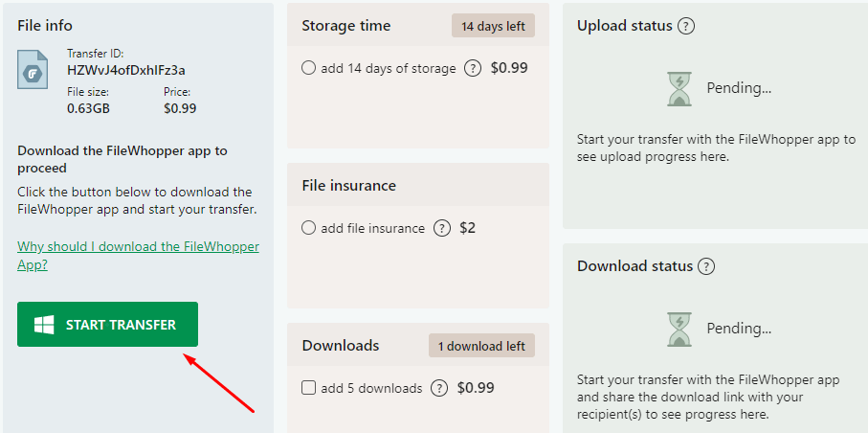This screenshot has width=868, height=433.
Task: Click help icon beside 5 downloads option
Action: click(x=439, y=388)
